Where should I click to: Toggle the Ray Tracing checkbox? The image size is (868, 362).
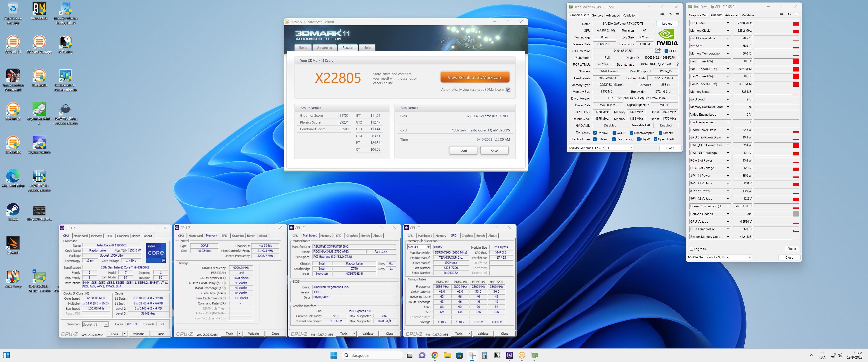coord(614,139)
